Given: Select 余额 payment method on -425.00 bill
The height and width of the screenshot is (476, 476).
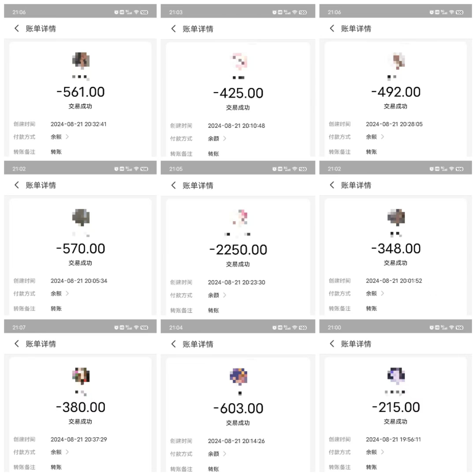Looking at the screenshot, I should (x=213, y=138).
